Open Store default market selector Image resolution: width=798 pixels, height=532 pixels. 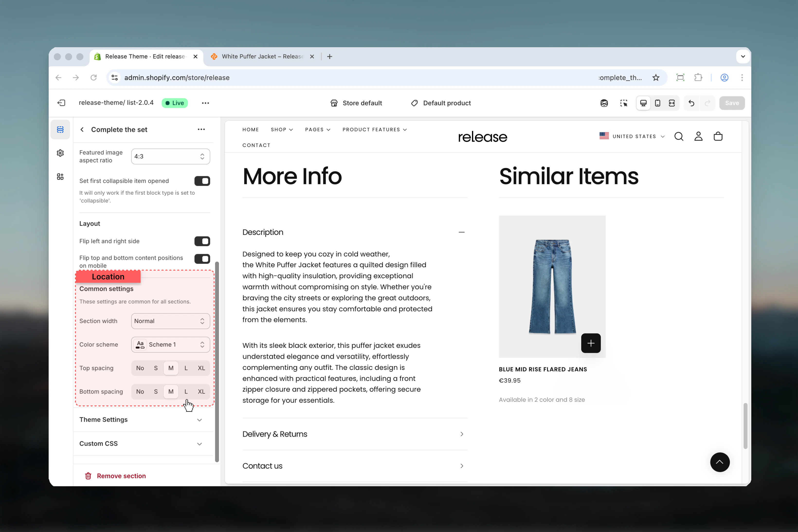(356, 103)
